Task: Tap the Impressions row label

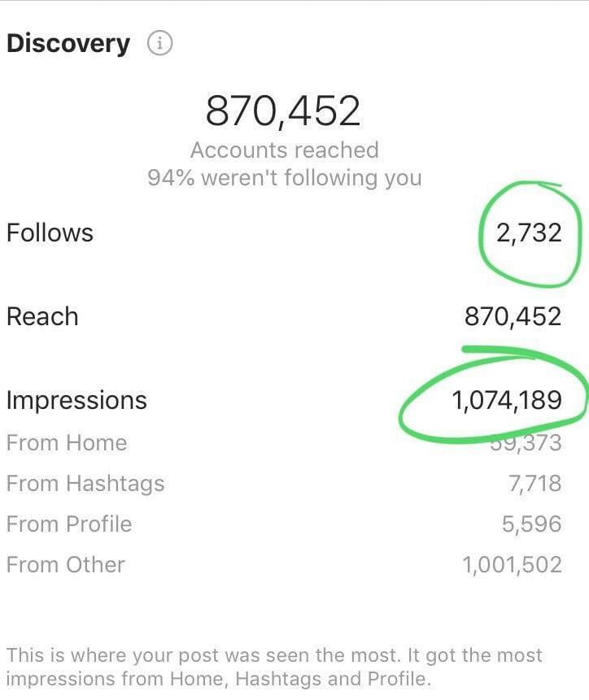Action: click(76, 401)
